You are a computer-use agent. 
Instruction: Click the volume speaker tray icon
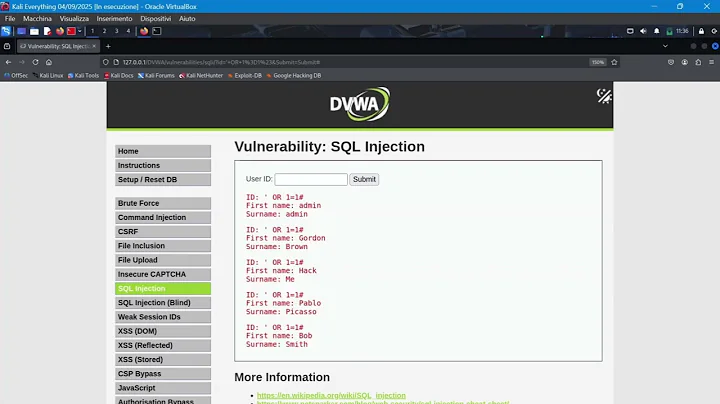(643, 31)
